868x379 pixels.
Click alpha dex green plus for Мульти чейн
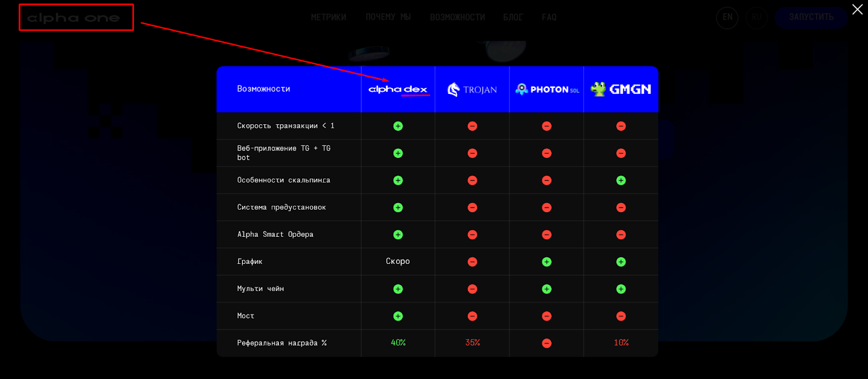tap(398, 289)
